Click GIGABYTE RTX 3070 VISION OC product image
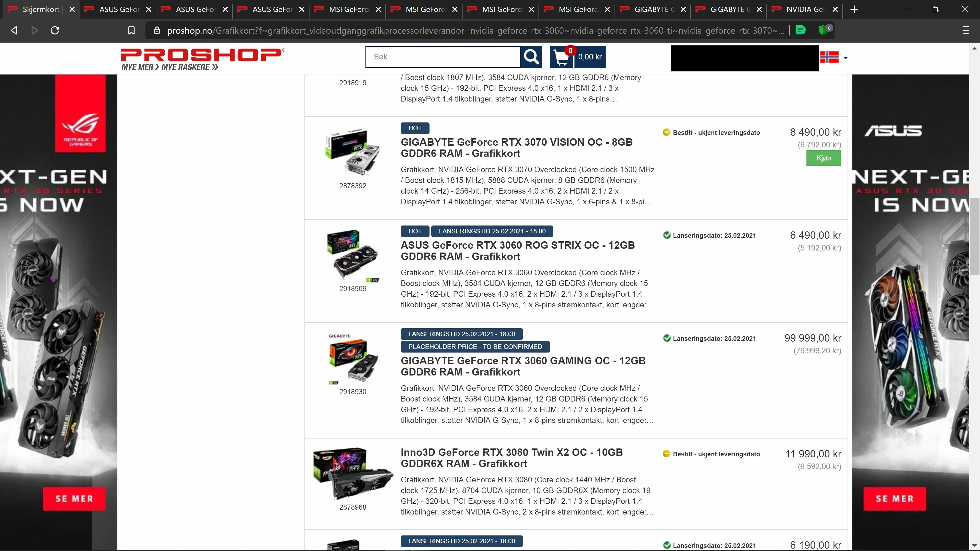980x551 pixels. (x=353, y=152)
